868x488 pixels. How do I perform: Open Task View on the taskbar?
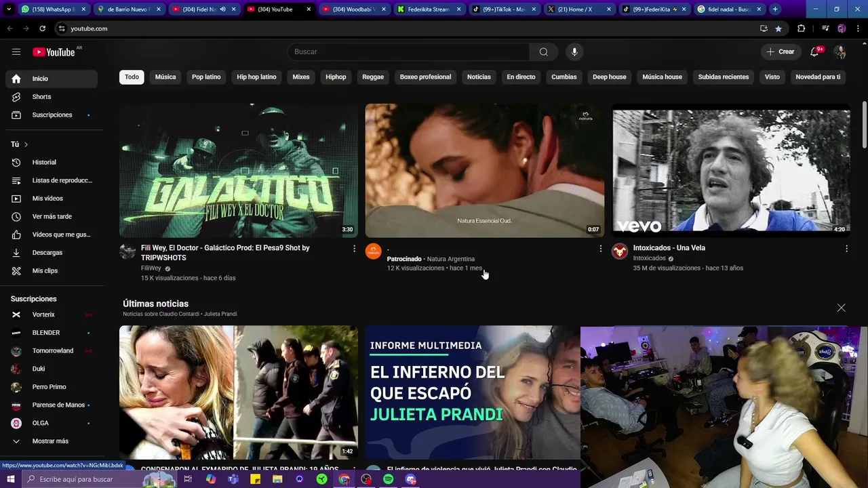[189, 479]
